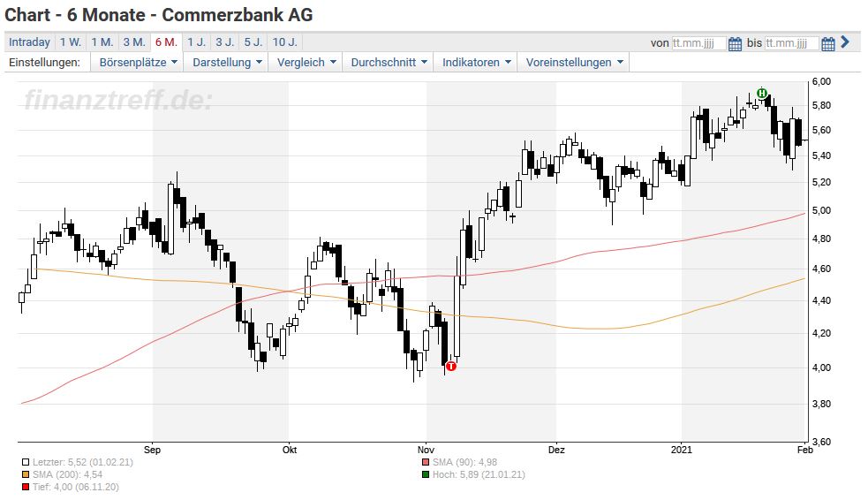Click the 4,00 price axis label
This screenshot has width=868, height=500.
click(x=821, y=367)
